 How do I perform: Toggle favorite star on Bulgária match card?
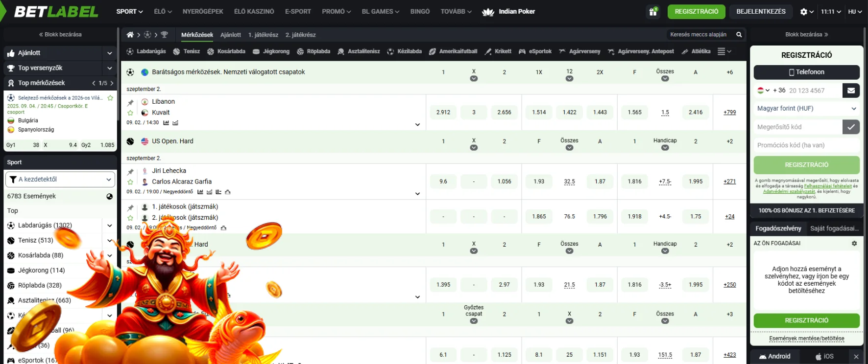click(x=110, y=98)
